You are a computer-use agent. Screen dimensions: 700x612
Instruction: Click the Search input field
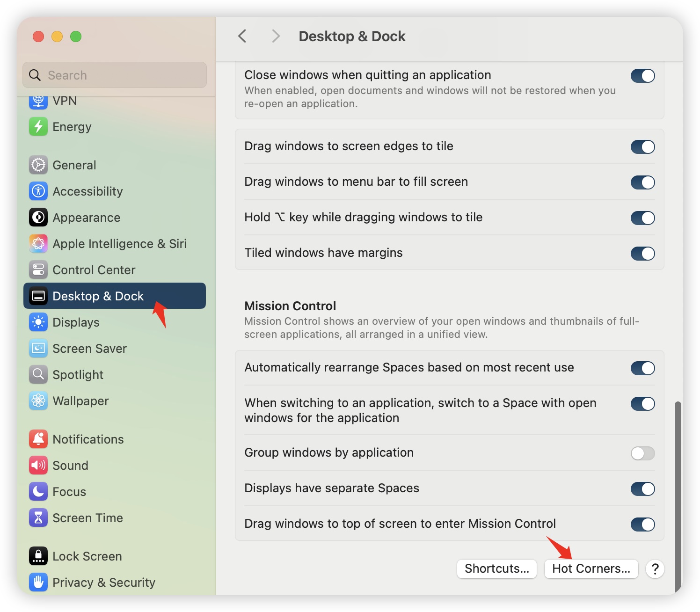pos(115,75)
